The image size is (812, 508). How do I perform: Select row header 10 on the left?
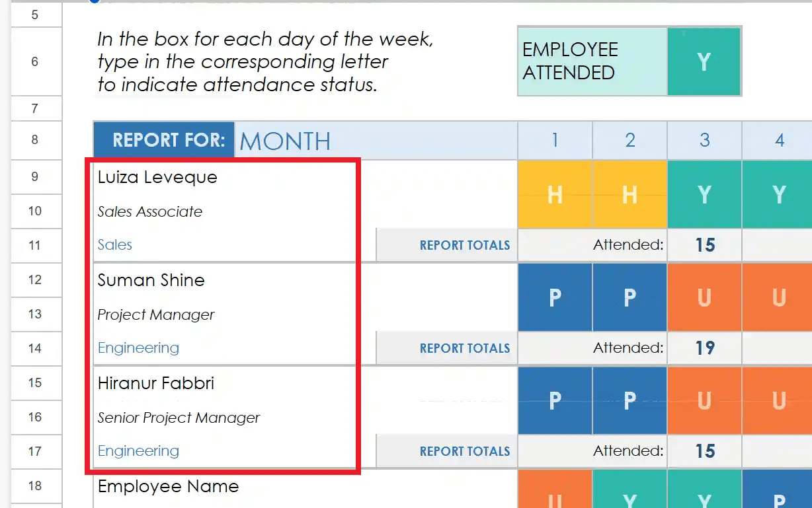click(x=36, y=211)
